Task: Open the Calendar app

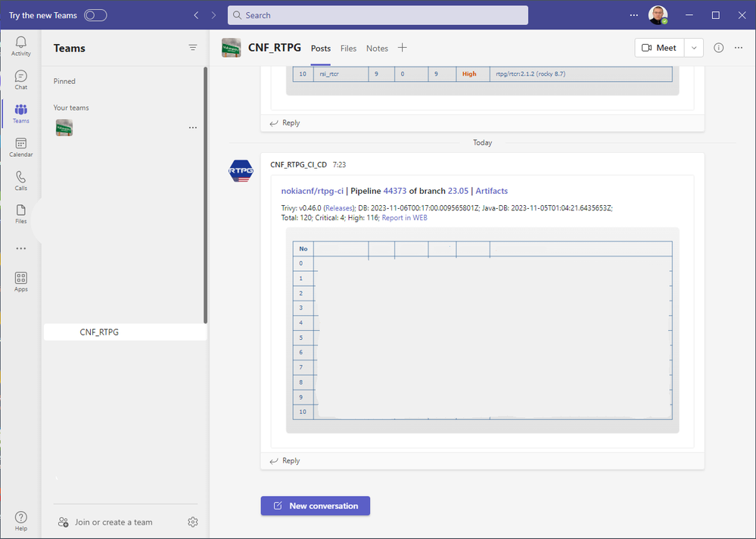Action: point(20,148)
